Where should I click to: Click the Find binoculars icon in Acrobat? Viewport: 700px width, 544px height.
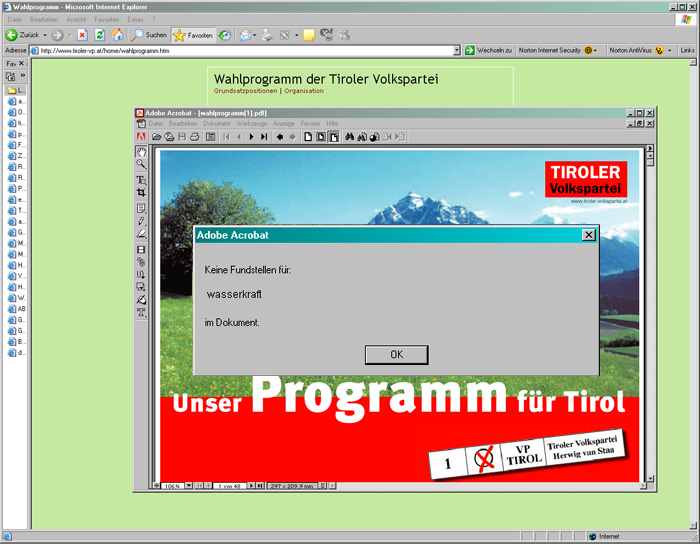click(349, 137)
